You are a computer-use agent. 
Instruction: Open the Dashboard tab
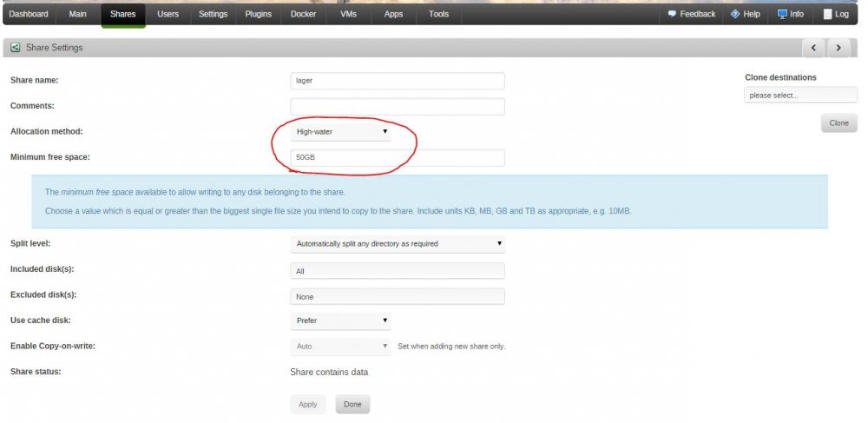(29, 15)
